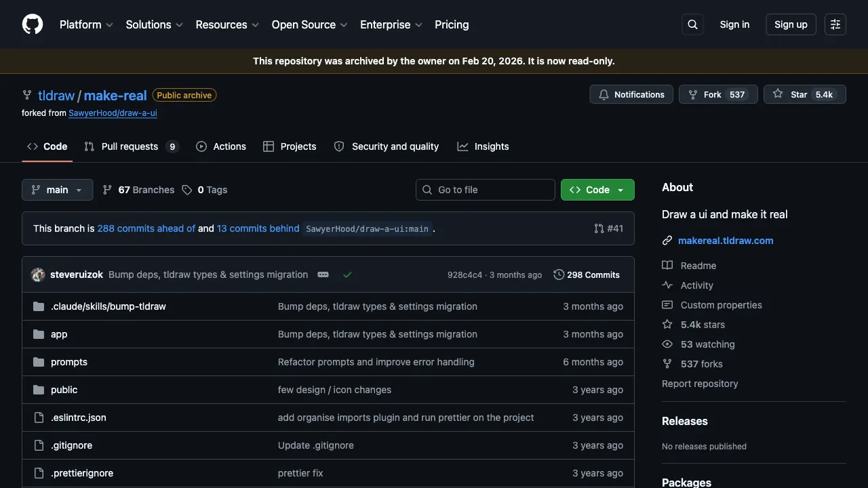Expand the Enterprise menu
This screenshot has width=868, height=488.
[x=391, y=24]
